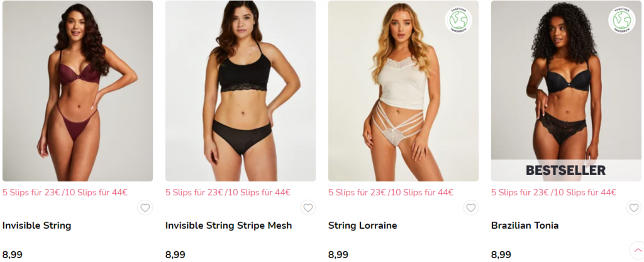Click slips promo under Brazilian Tonia
Image resolution: width=644 pixels, height=262 pixels.
(553, 192)
